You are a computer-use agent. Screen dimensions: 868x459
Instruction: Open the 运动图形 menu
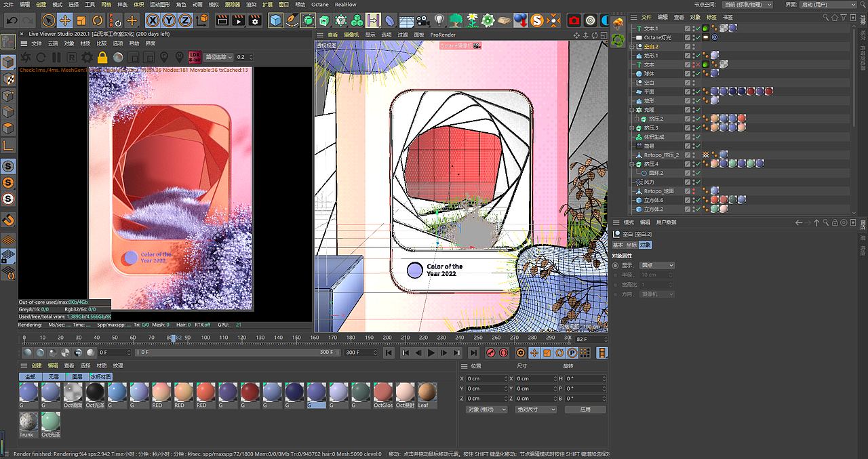pyautogui.click(x=160, y=5)
